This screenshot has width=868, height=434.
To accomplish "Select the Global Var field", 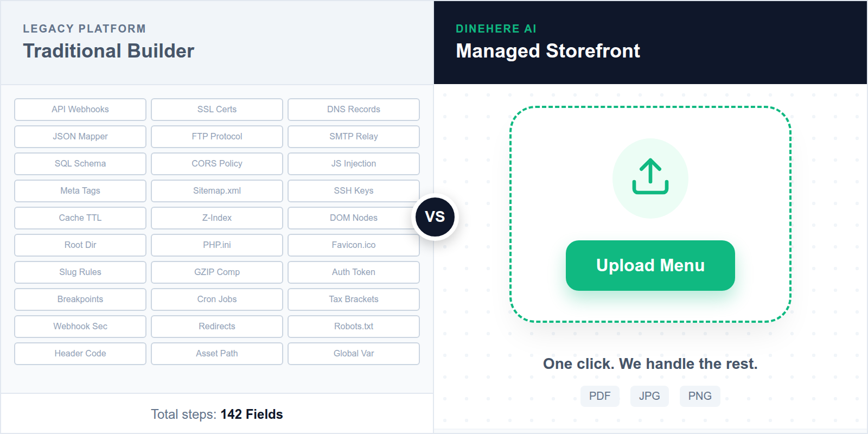I will pos(354,354).
